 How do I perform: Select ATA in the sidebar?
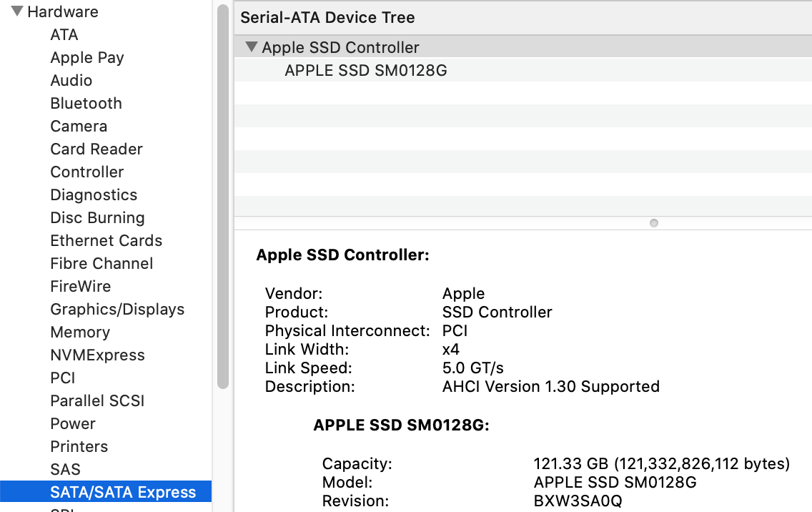(64, 35)
